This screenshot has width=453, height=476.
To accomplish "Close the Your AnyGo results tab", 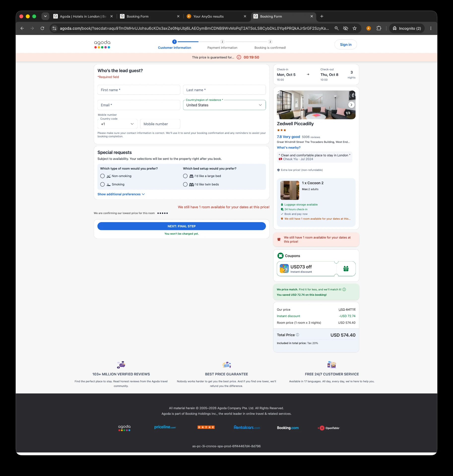I will [245, 16].
